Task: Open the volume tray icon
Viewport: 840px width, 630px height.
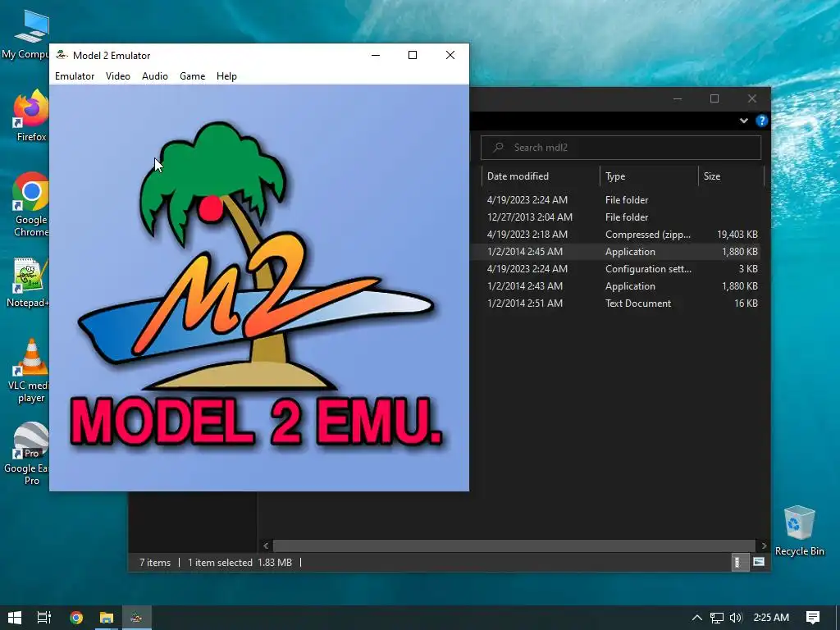Action: point(736,617)
